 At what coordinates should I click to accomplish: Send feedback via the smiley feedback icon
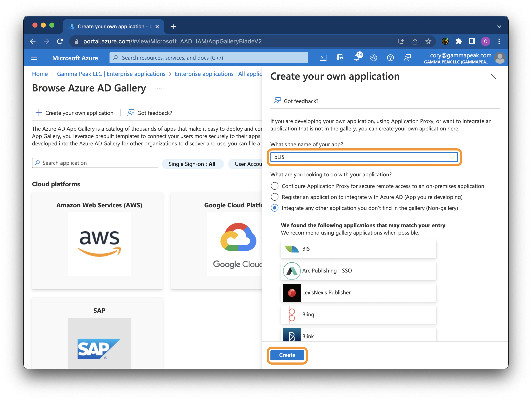[x=407, y=58]
